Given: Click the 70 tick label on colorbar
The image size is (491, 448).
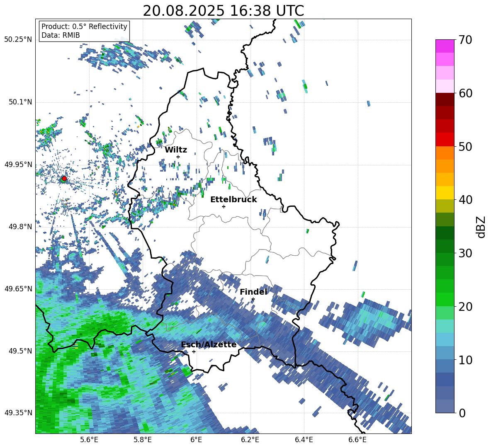Looking at the screenshot, I should [x=465, y=40].
